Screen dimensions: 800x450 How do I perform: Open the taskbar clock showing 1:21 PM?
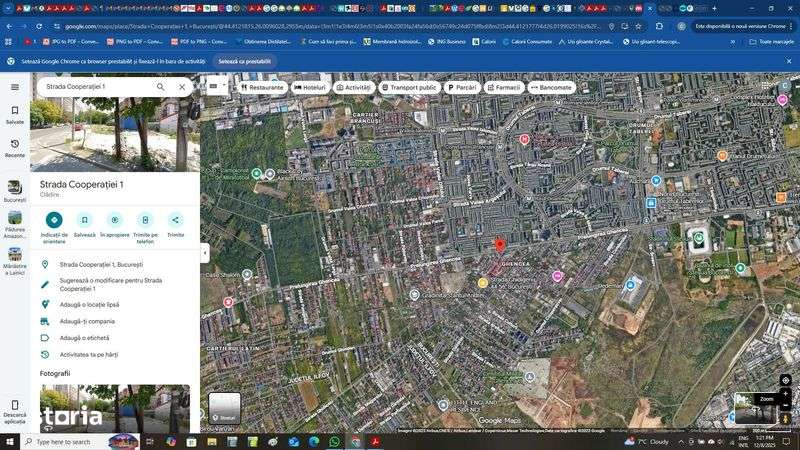[763, 442]
